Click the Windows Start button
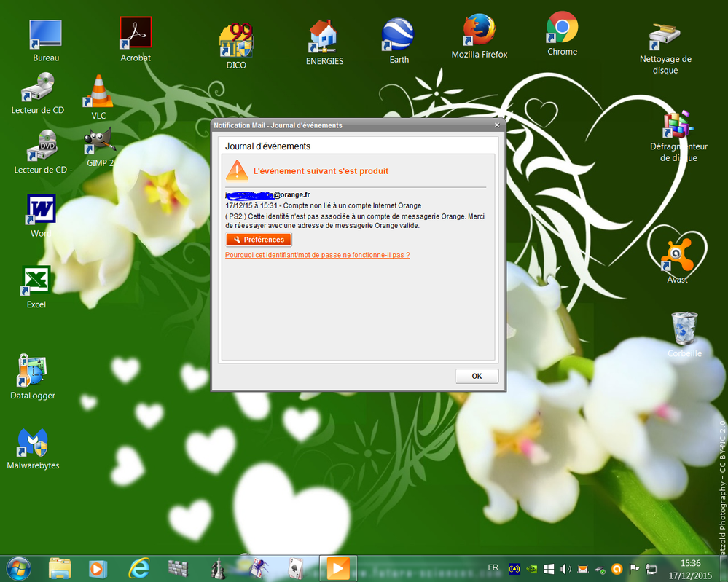The height and width of the screenshot is (582, 728). click(18, 567)
